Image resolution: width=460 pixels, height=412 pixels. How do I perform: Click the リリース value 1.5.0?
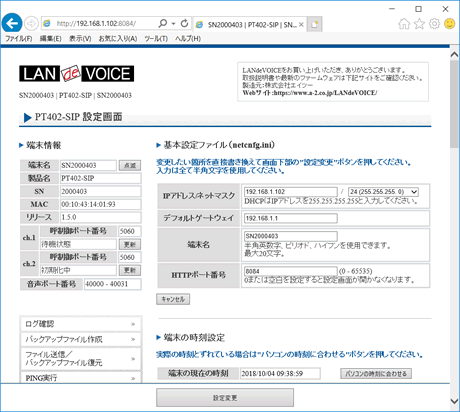coord(100,217)
